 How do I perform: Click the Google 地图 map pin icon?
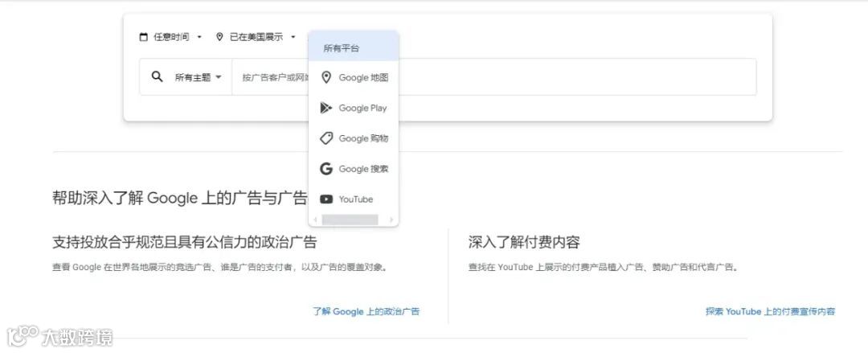(326, 77)
